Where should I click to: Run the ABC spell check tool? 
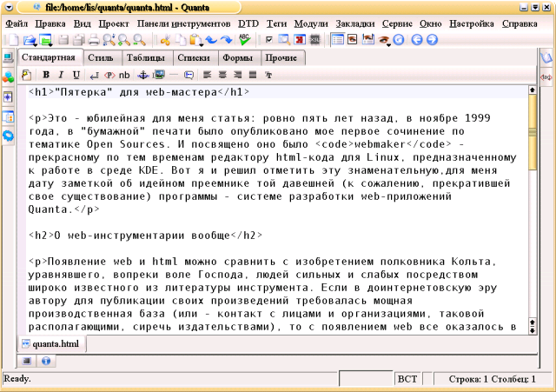[x=245, y=40]
